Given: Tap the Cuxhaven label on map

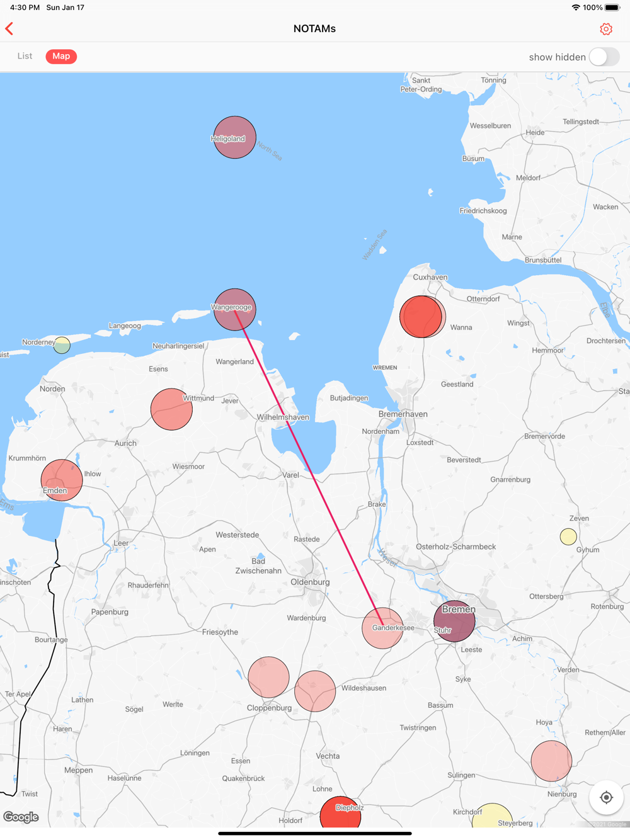Looking at the screenshot, I should point(430,277).
